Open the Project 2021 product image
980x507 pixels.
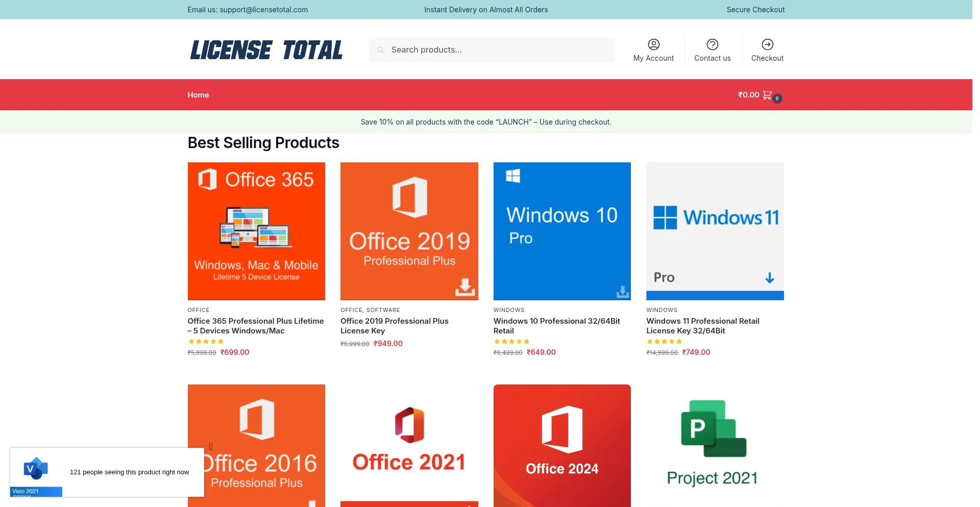tap(715, 446)
